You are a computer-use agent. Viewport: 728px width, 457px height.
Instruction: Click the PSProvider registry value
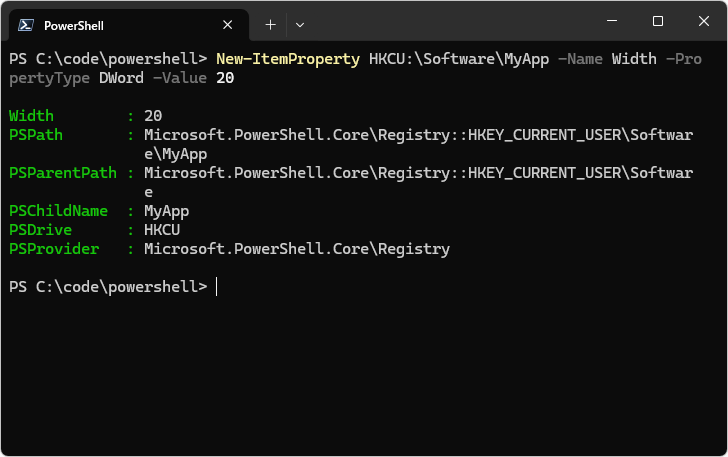297,249
